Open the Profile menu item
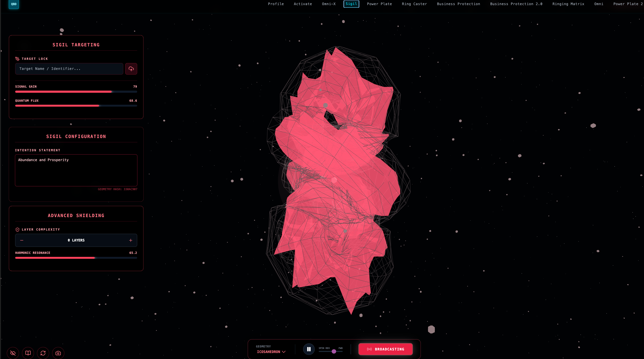 click(276, 4)
